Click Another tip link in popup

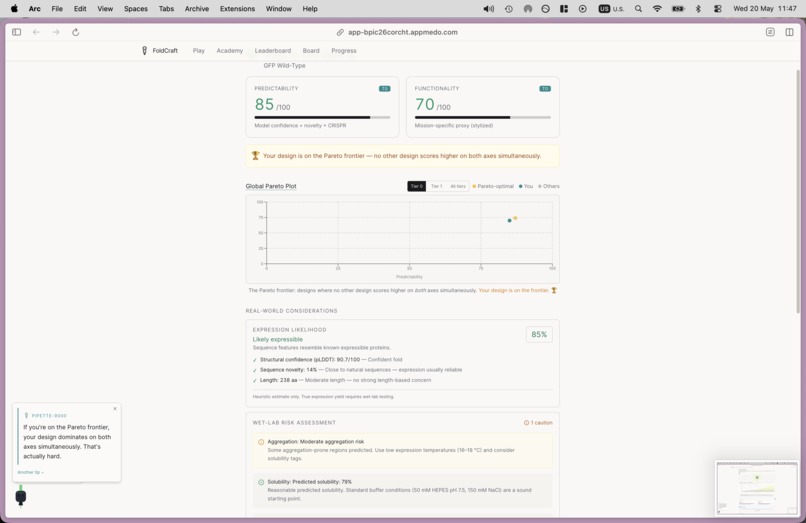[x=30, y=472]
